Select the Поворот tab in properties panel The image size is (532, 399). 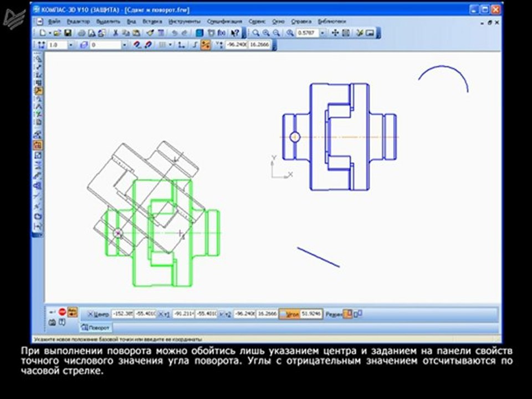pyautogui.click(x=95, y=328)
